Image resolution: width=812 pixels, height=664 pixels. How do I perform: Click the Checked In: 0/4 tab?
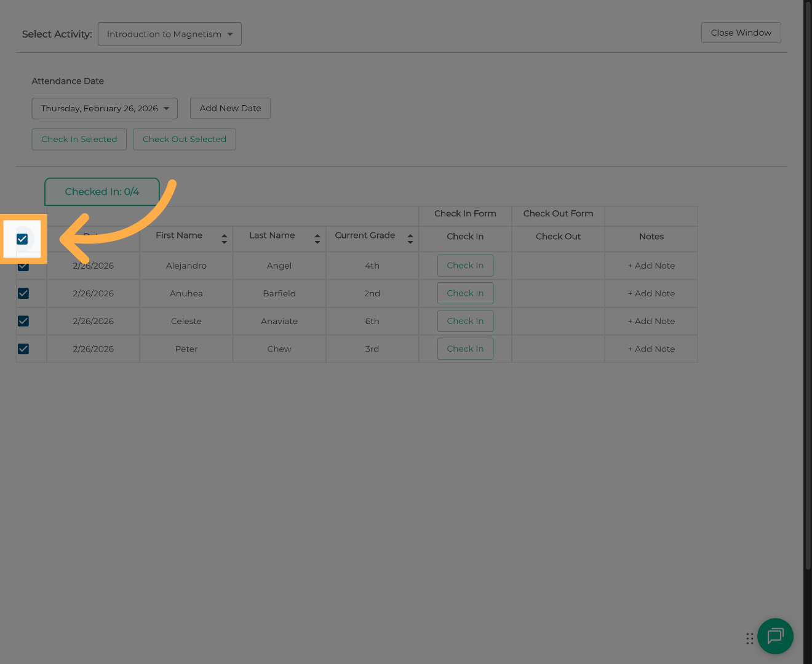coord(102,192)
